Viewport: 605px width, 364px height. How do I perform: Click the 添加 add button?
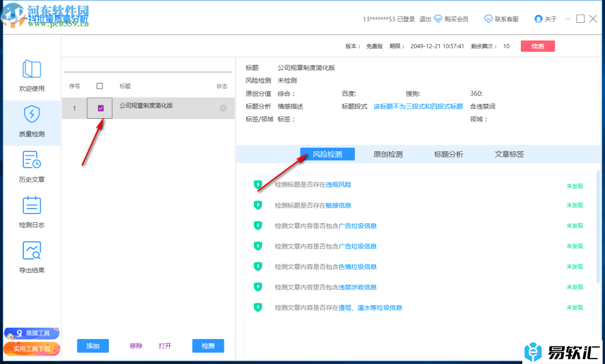(x=93, y=346)
